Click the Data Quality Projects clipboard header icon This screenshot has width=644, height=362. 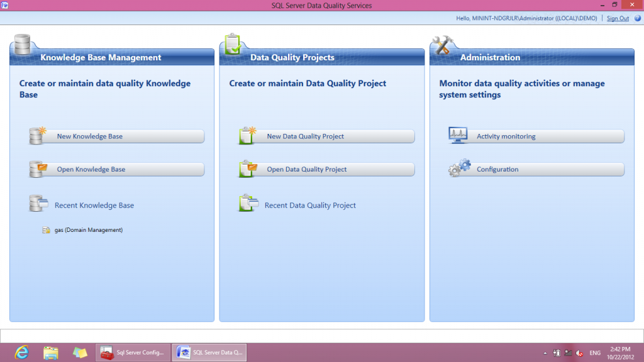tap(233, 43)
